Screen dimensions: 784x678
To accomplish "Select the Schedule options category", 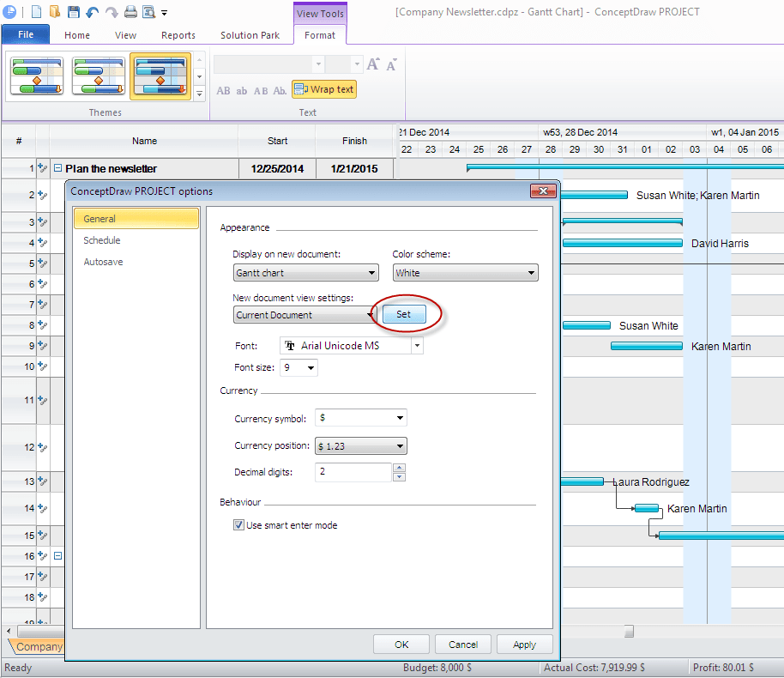I will 136,240.
